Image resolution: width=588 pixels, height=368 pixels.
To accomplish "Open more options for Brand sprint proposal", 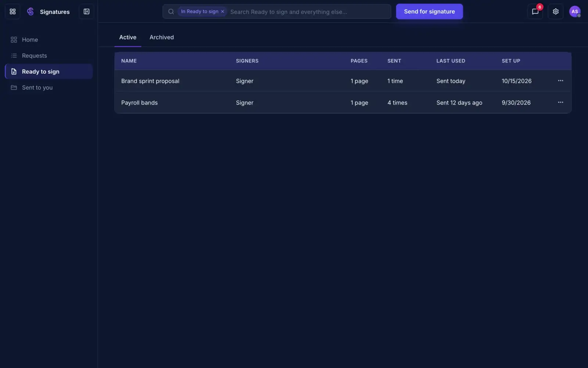I will (x=560, y=81).
